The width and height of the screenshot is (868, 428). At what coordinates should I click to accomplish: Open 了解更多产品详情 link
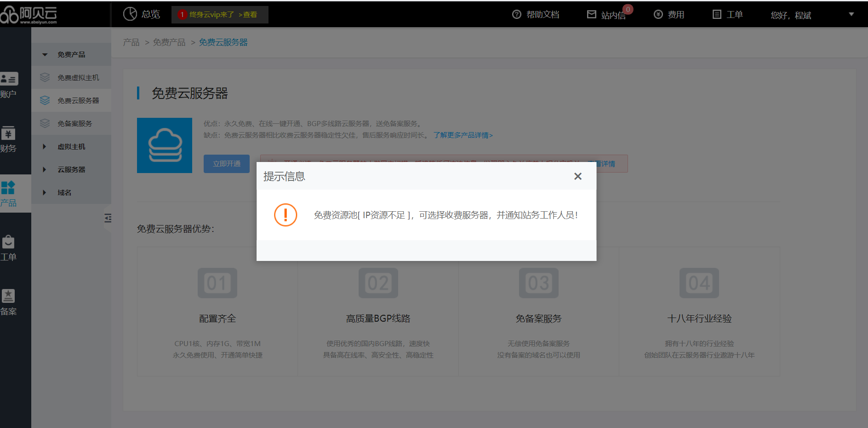tap(463, 135)
